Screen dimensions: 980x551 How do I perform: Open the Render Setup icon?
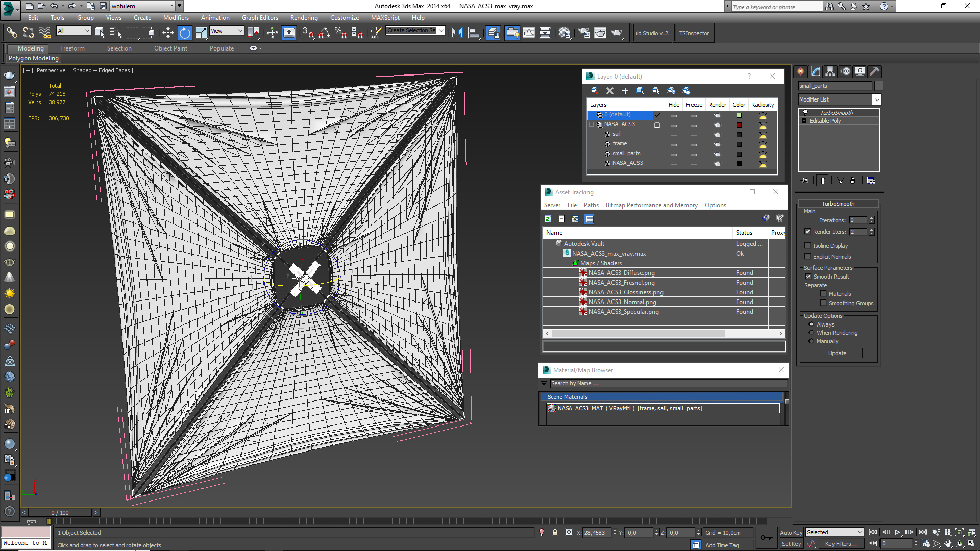(583, 33)
